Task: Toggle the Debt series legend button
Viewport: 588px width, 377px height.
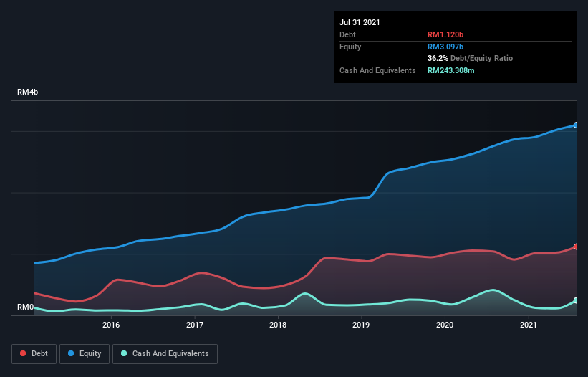Action: (34, 354)
